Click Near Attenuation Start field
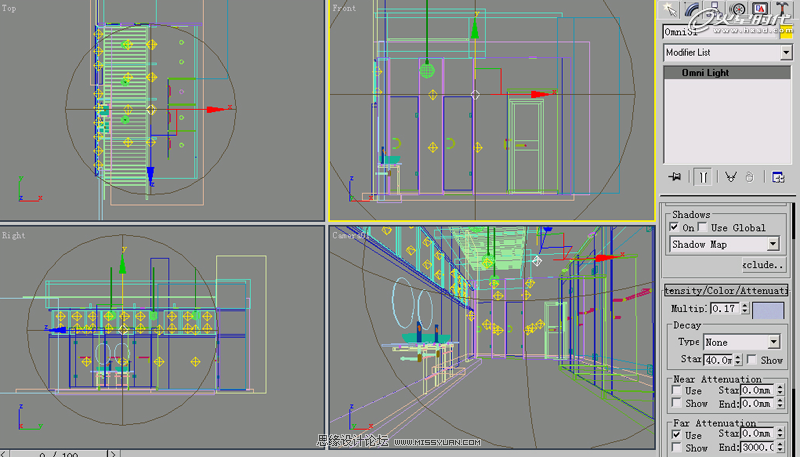The height and width of the screenshot is (457, 800). tap(758, 391)
